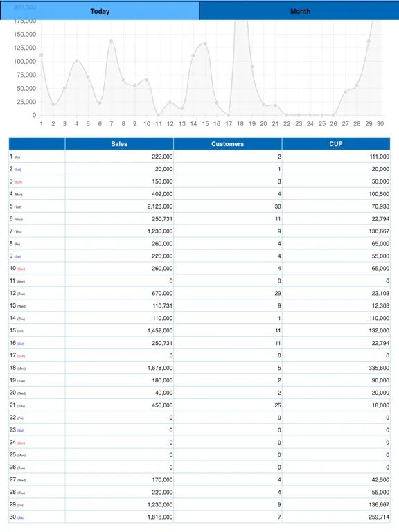Click the CUP value 132,000
399x532 pixels.
(x=379, y=330)
